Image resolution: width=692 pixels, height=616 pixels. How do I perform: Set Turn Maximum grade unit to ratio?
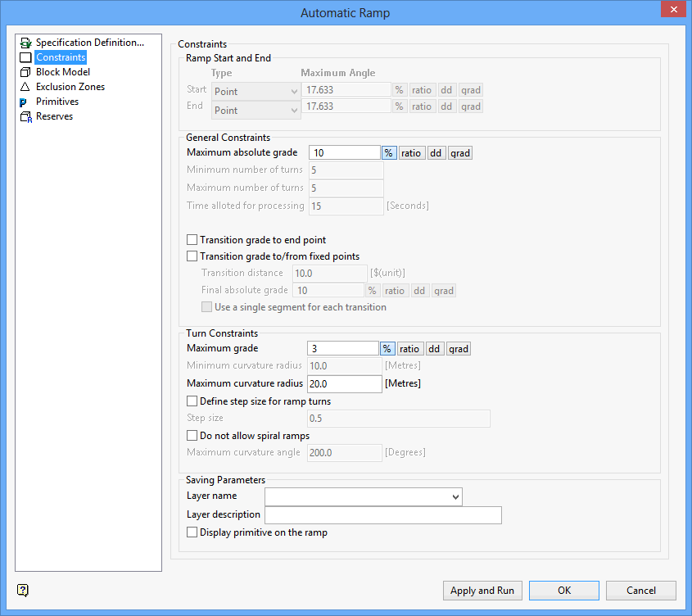pos(409,348)
